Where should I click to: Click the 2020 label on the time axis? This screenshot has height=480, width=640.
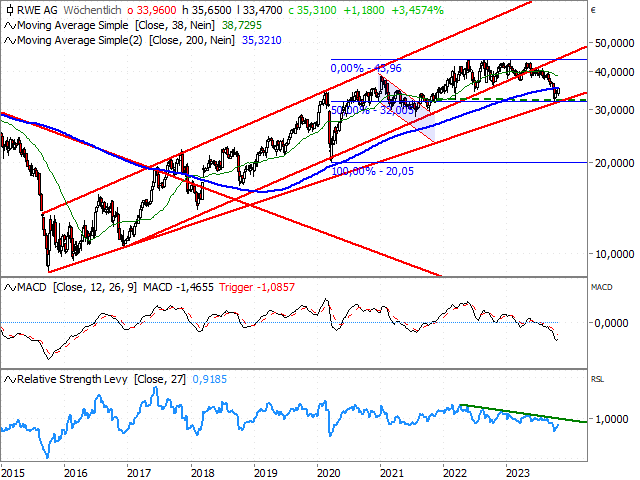[x=329, y=473]
